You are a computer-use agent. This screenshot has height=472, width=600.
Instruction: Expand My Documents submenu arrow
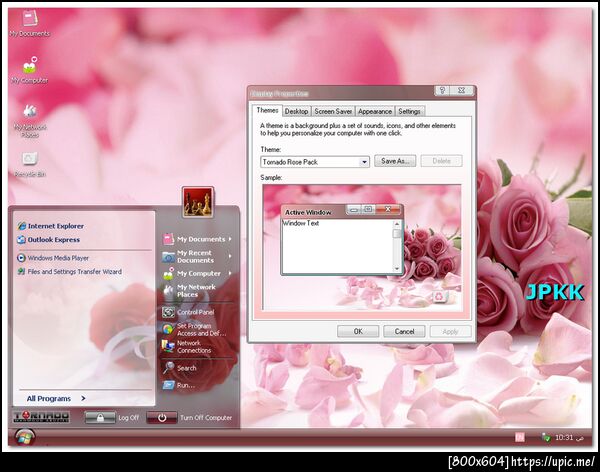click(x=230, y=239)
